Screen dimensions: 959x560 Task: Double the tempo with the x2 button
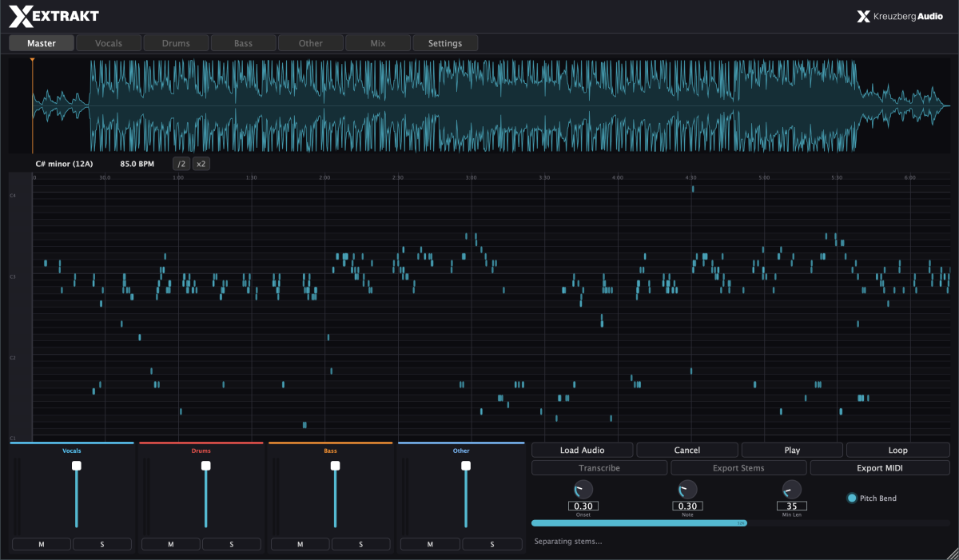(x=201, y=164)
